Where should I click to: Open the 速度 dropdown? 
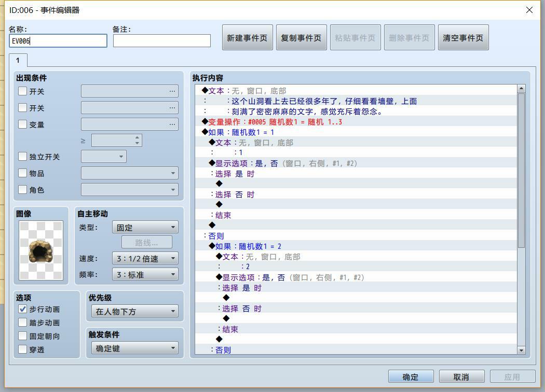pyautogui.click(x=145, y=258)
